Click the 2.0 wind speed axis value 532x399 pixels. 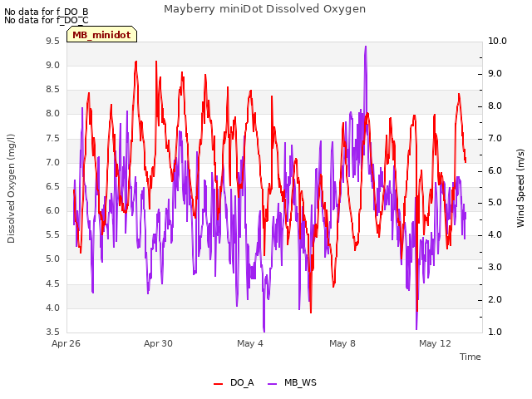495,299
